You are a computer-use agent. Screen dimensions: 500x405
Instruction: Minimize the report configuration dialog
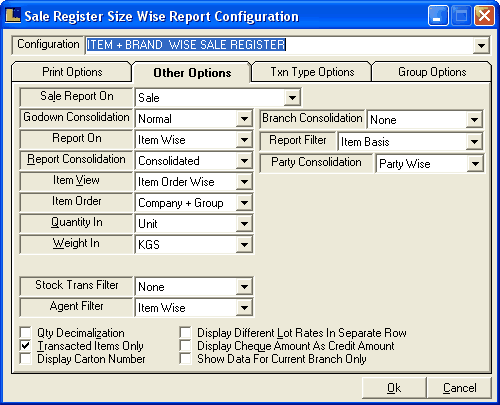coord(438,15)
